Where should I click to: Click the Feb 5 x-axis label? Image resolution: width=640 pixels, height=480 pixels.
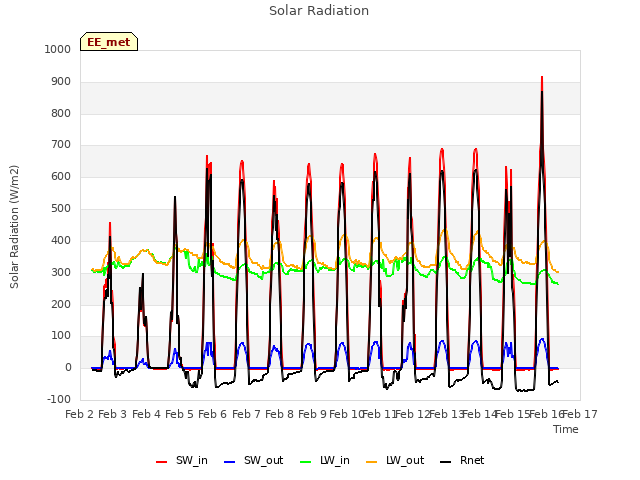[x=180, y=414]
